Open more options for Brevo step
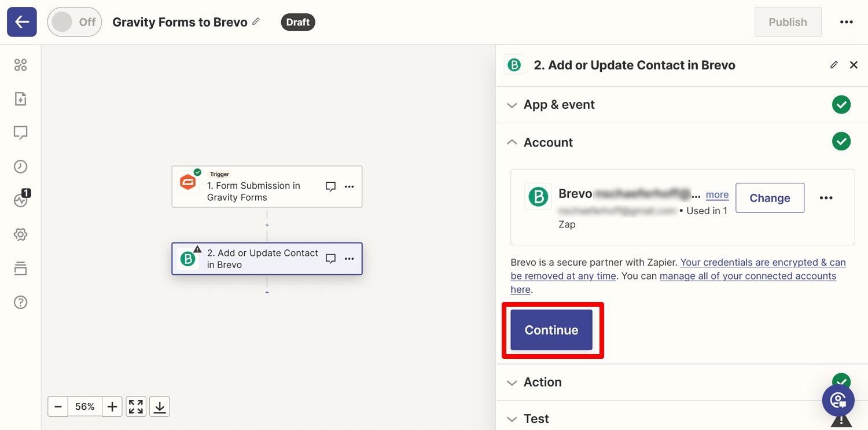 [349, 259]
